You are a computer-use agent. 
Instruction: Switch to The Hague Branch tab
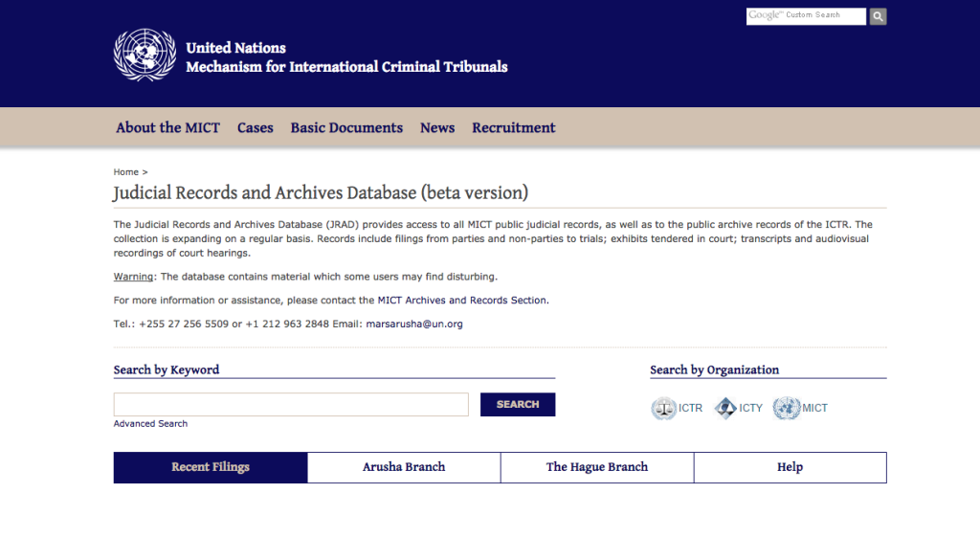pyautogui.click(x=597, y=467)
